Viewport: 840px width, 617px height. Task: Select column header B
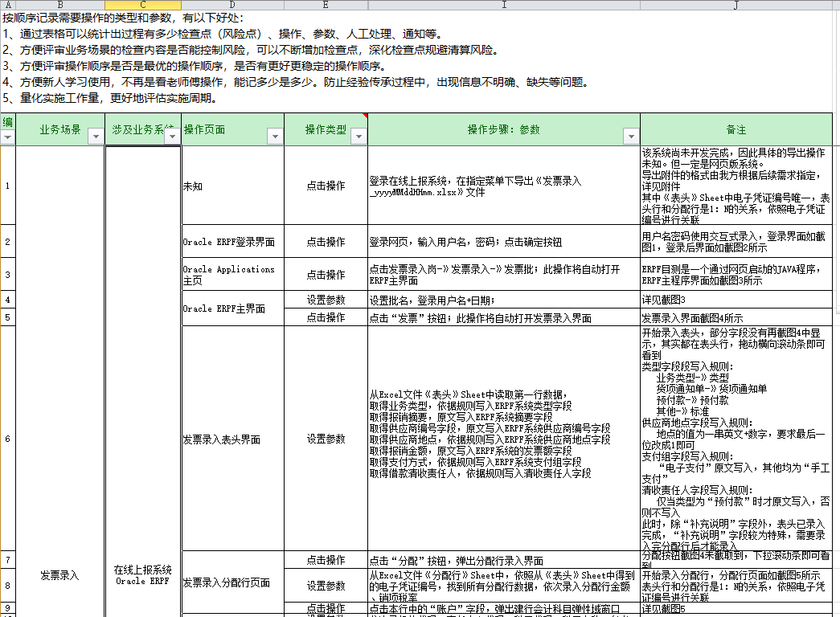click(60, 5)
